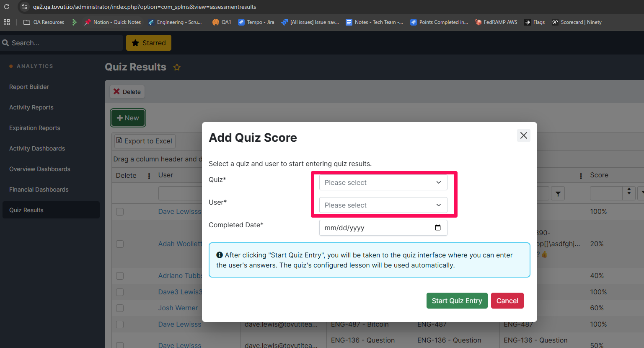Open the Notion - Quick Notes bookmark

(x=112, y=22)
